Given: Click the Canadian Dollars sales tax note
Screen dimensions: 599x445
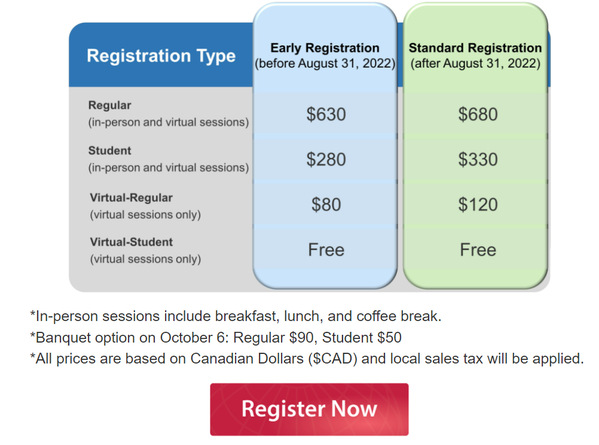Looking at the screenshot, I should [307, 359].
